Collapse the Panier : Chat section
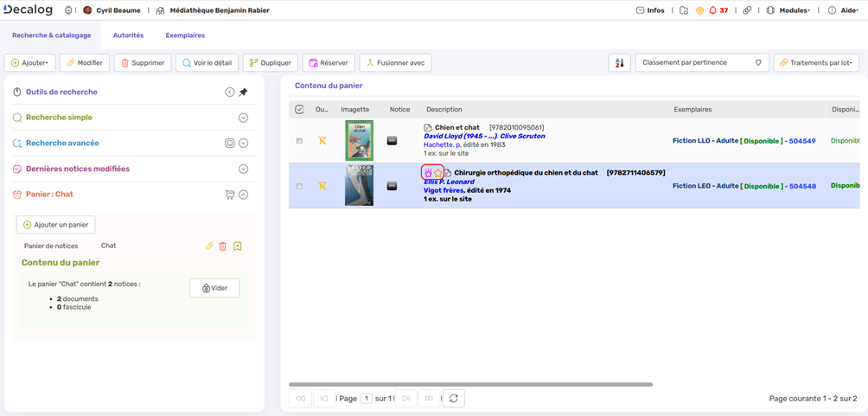This screenshot has height=416, width=868. point(243,195)
